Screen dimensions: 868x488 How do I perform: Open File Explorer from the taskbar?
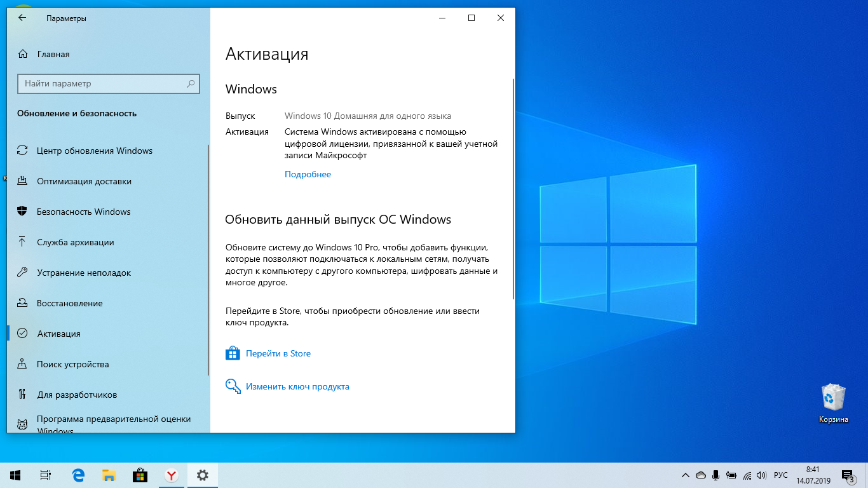pyautogui.click(x=109, y=475)
